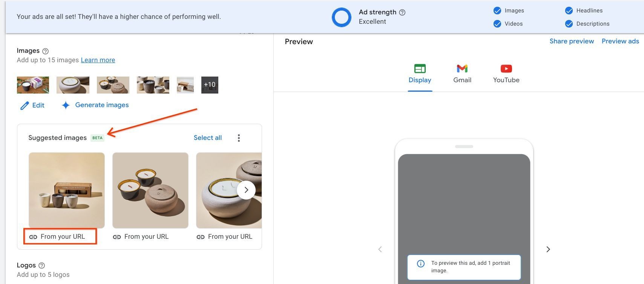Go to next ad preview
This screenshot has width=644, height=284.
tap(548, 249)
